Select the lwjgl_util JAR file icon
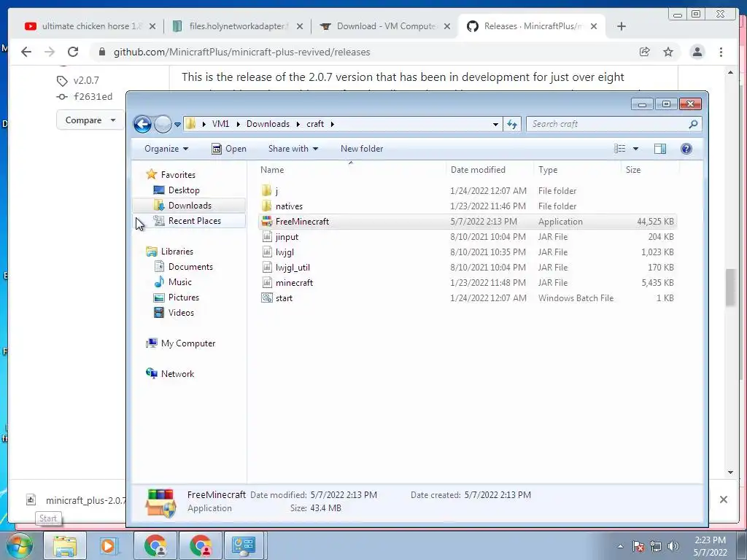 click(267, 267)
